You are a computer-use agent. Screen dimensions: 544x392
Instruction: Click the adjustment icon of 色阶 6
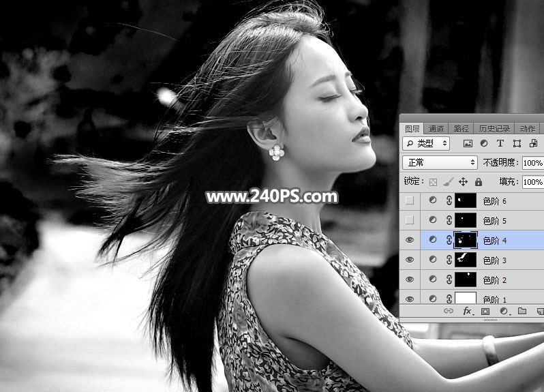click(433, 200)
